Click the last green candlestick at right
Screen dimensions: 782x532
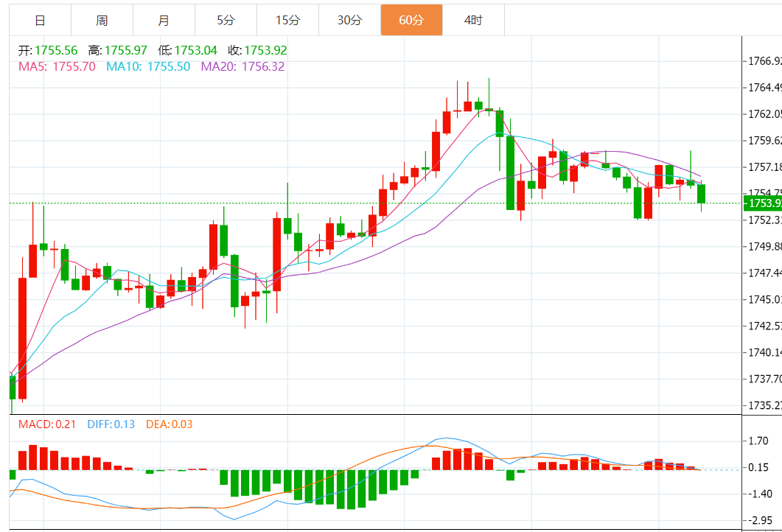pos(701,194)
